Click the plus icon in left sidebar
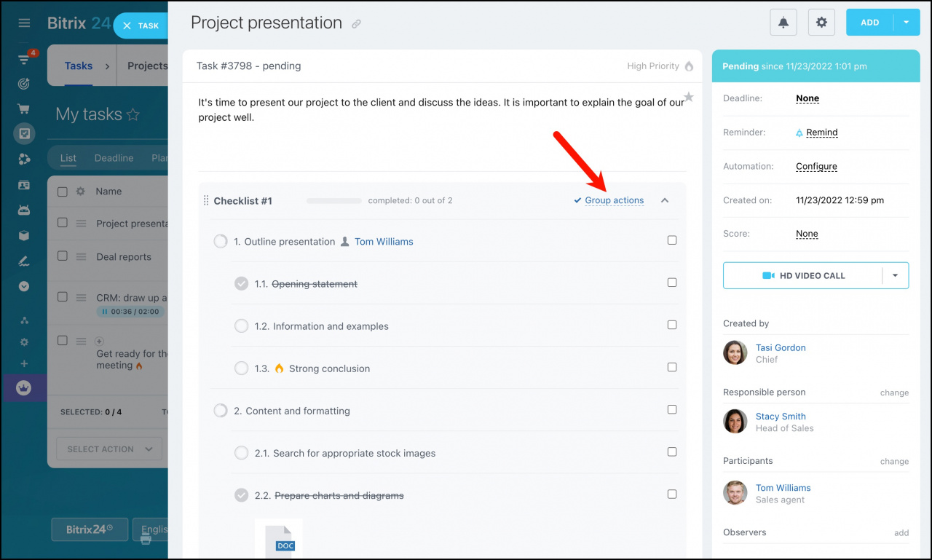This screenshot has width=932, height=560. click(24, 363)
